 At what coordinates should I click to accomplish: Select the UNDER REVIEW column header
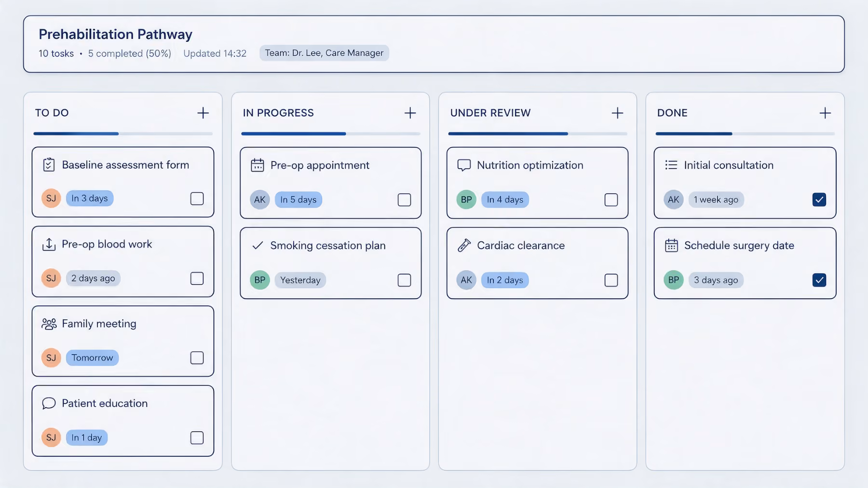pos(490,113)
